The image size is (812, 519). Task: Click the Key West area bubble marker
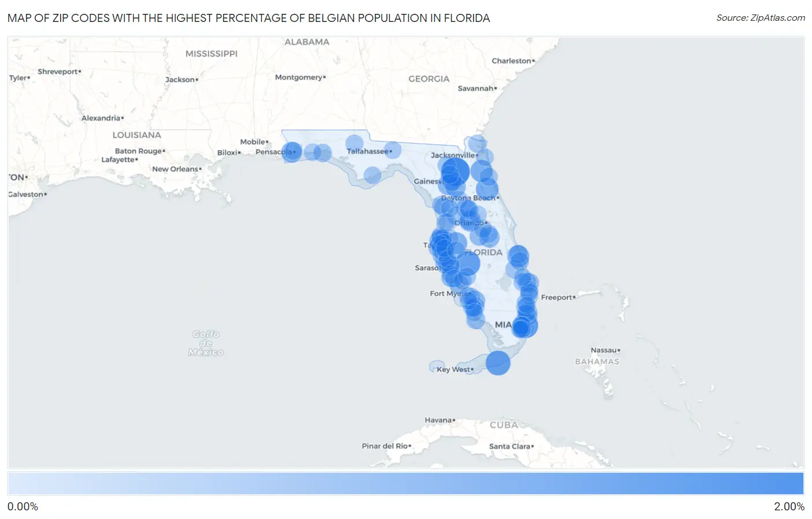[498, 363]
